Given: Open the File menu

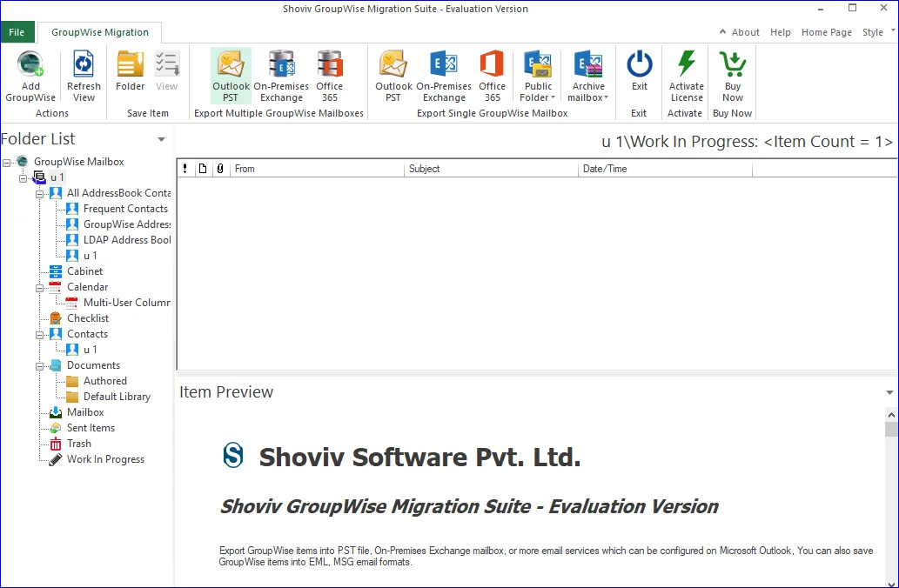Looking at the screenshot, I should (17, 32).
